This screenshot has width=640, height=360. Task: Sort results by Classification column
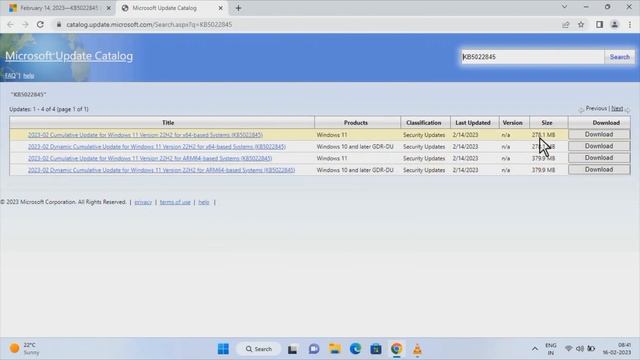click(424, 122)
